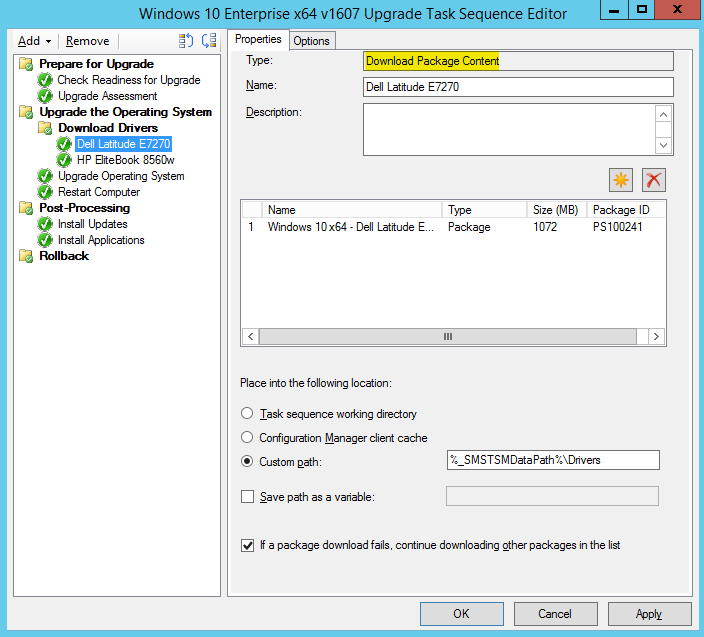Screen dimensions: 704x637
Task: Click green check icon beside Install Applications
Action: point(45,240)
